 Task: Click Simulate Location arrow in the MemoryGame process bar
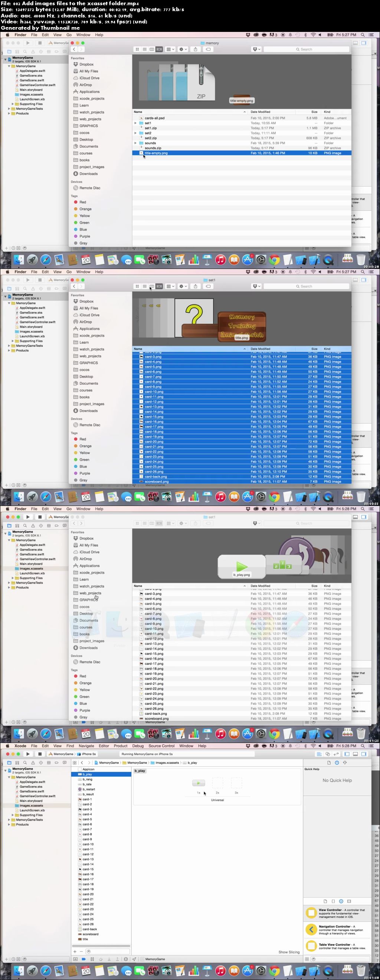coord(134,959)
